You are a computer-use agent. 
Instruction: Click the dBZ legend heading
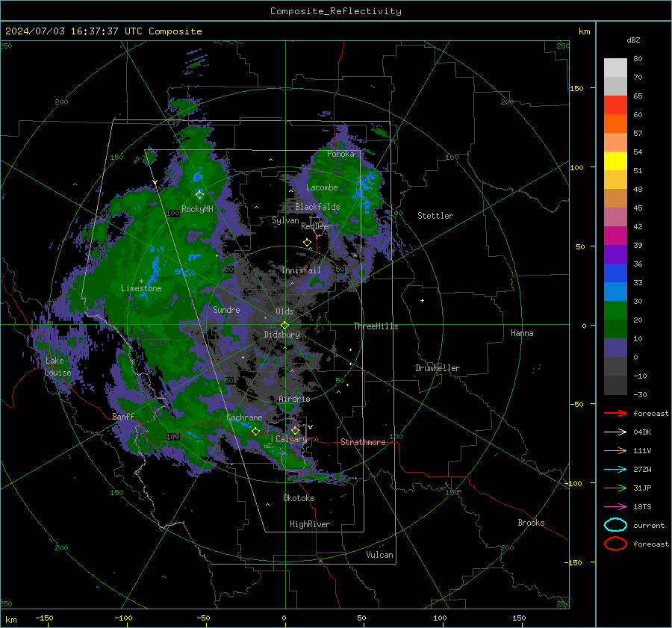pyautogui.click(x=633, y=40)
